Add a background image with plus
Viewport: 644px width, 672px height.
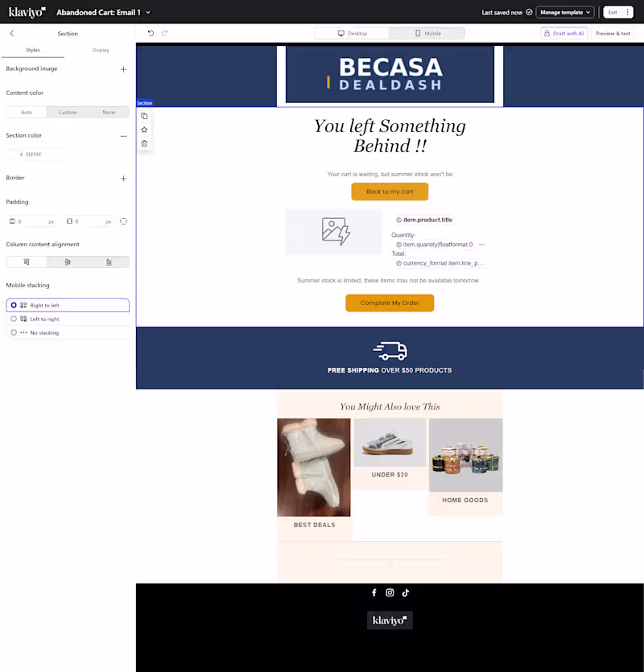pyautogui.click(x=123, y=69)
